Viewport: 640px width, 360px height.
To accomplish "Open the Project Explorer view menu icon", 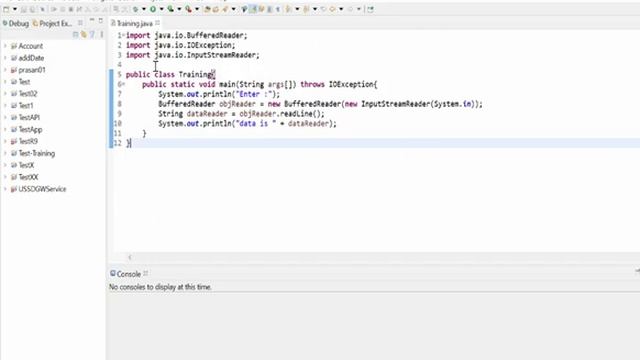I will [x=102, y=35].
